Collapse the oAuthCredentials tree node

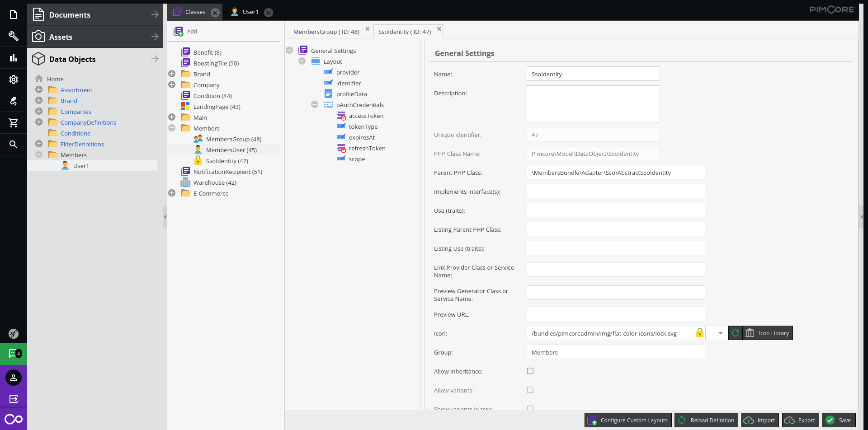pyautogui.click(x=315, y=105)
